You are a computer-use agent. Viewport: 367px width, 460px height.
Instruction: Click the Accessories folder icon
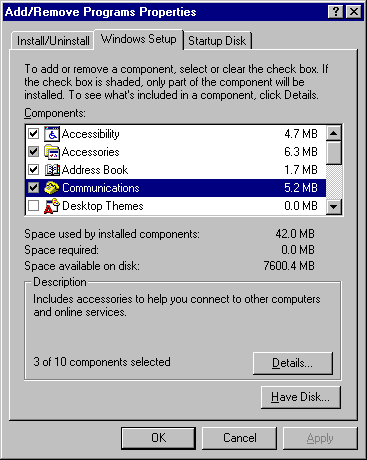click(52, 152)
